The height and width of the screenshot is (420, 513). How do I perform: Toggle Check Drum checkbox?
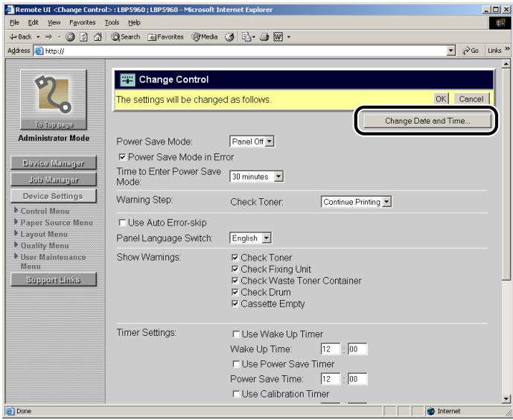point(235,292)
